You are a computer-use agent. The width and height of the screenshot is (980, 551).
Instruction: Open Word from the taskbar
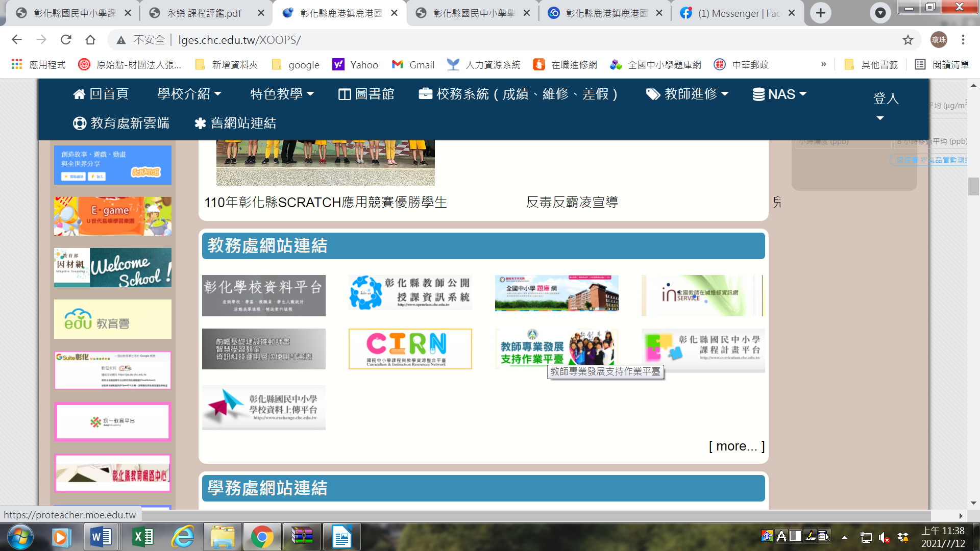click(101, 537)
